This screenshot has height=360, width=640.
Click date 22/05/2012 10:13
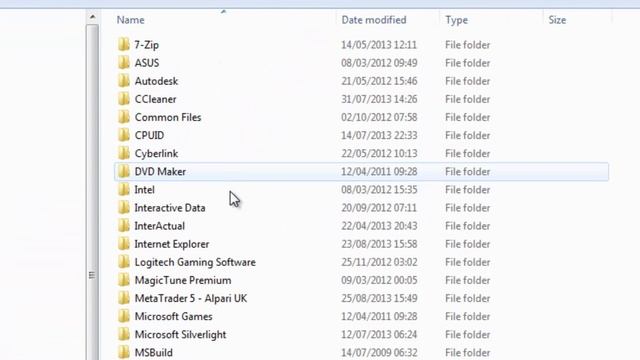click(379, 153)
